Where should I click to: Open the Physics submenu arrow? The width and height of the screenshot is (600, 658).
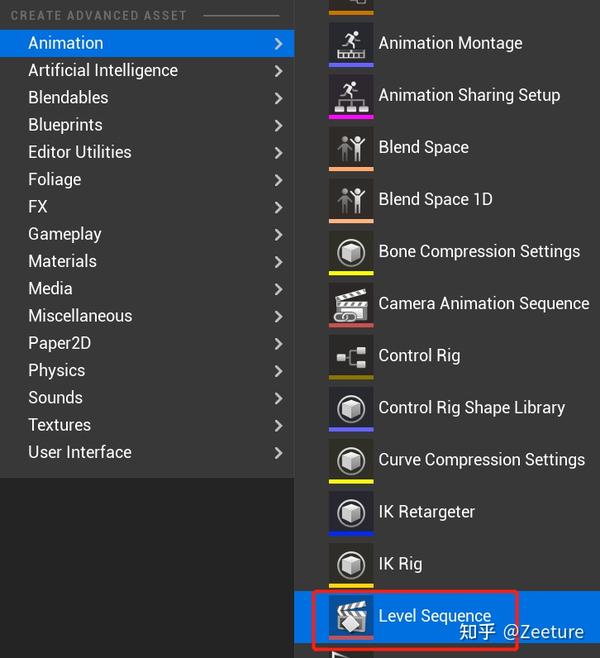(x=278, y=370)
